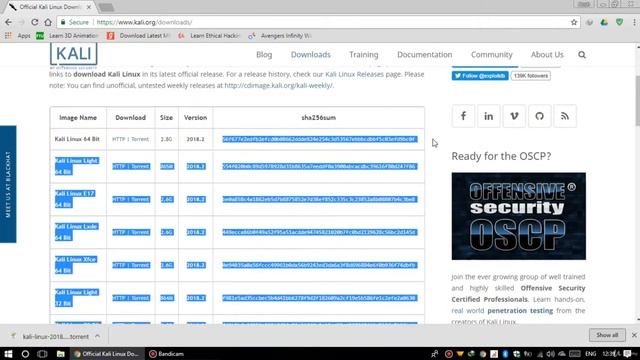Open the Blog menu item
This screenshot has width=640, height=360.
pos(264,55)
